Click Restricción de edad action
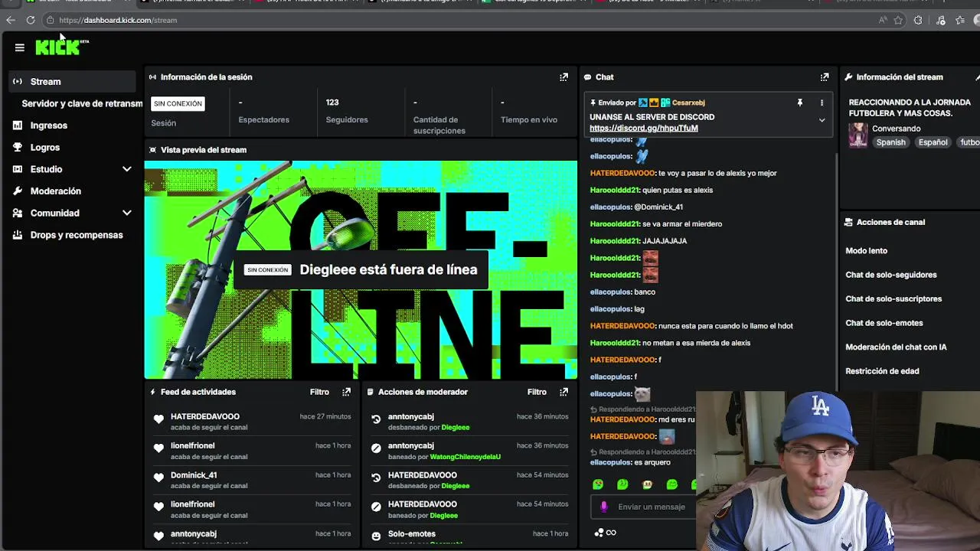The height and width of the screenshot is (551, 980). (x=882, y=371)
